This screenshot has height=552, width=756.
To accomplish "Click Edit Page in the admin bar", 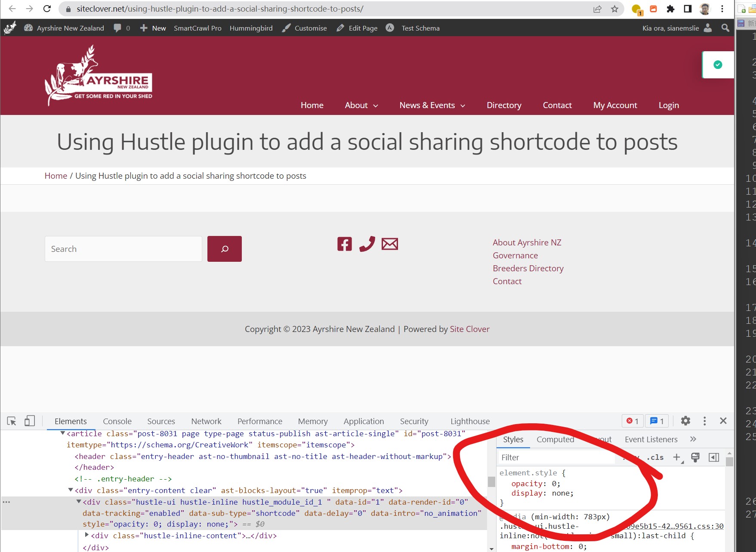I will point(357,28).
